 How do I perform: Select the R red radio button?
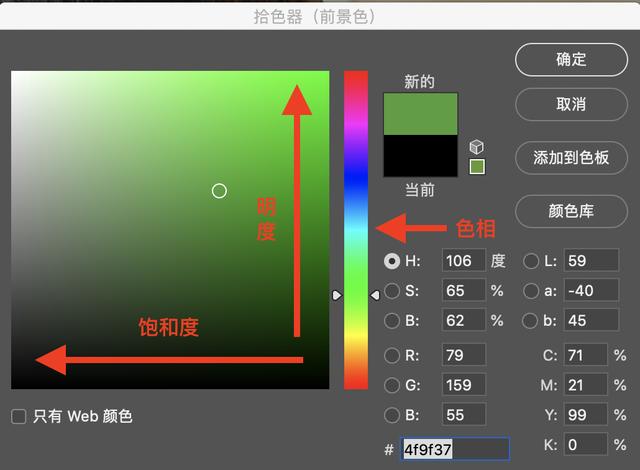click(x=392, y=355)
